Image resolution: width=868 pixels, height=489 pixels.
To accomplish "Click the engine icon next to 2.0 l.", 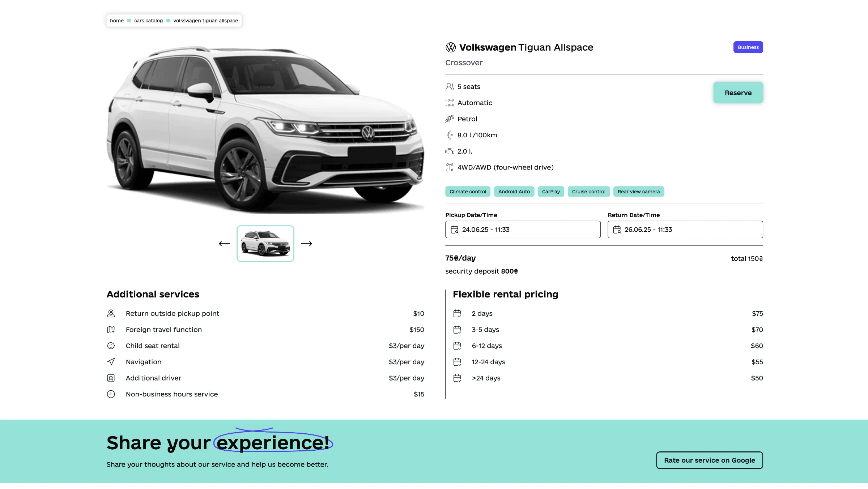I will click(450, 151).
